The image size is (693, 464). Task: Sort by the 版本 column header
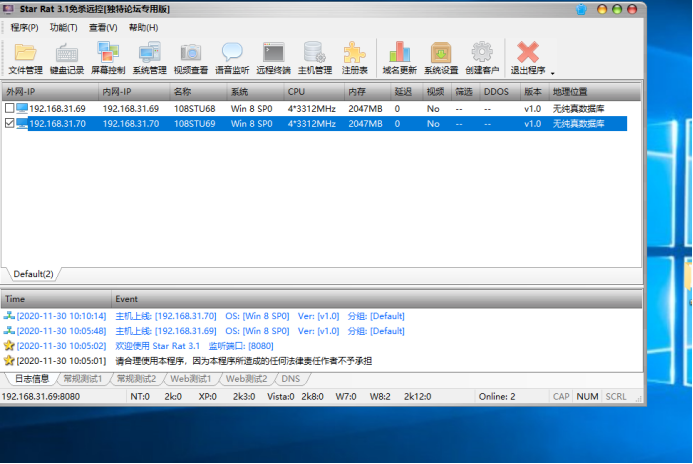click(x=535, y=91)
